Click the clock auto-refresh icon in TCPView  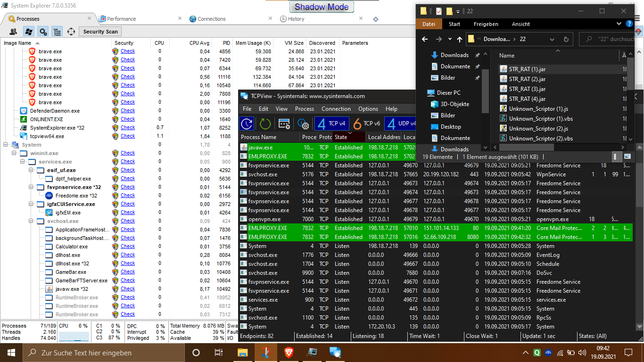(x=246, y=124)
